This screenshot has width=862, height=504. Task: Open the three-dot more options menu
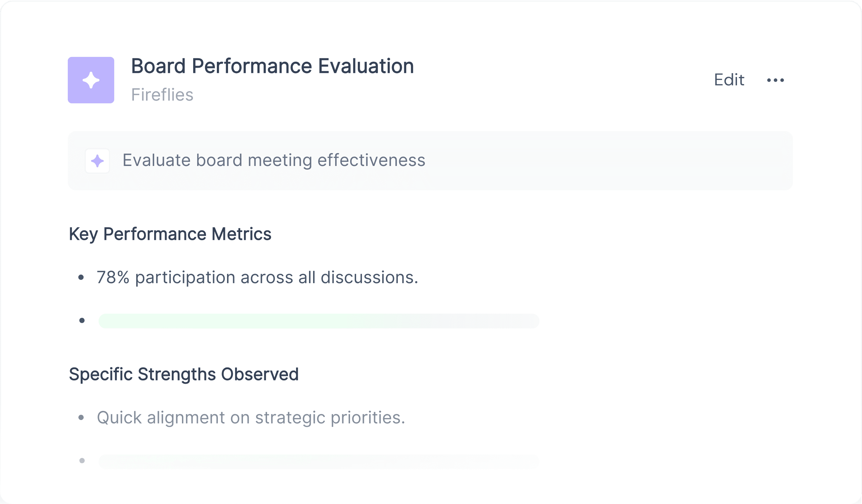[776, 80]
